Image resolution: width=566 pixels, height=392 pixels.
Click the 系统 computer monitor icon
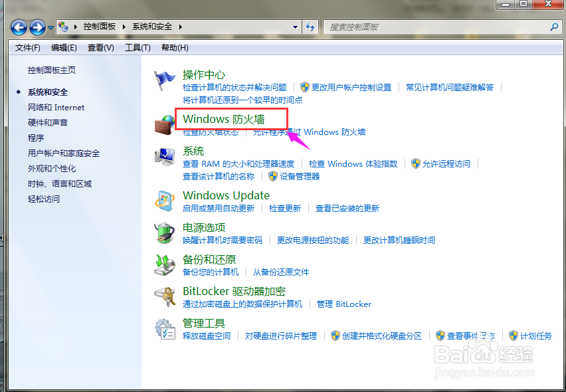(165, 157)
